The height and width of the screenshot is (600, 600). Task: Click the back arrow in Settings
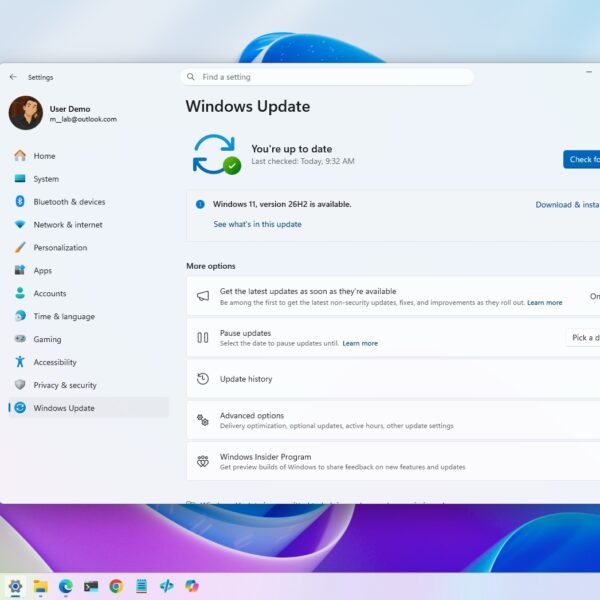(13, 77)
